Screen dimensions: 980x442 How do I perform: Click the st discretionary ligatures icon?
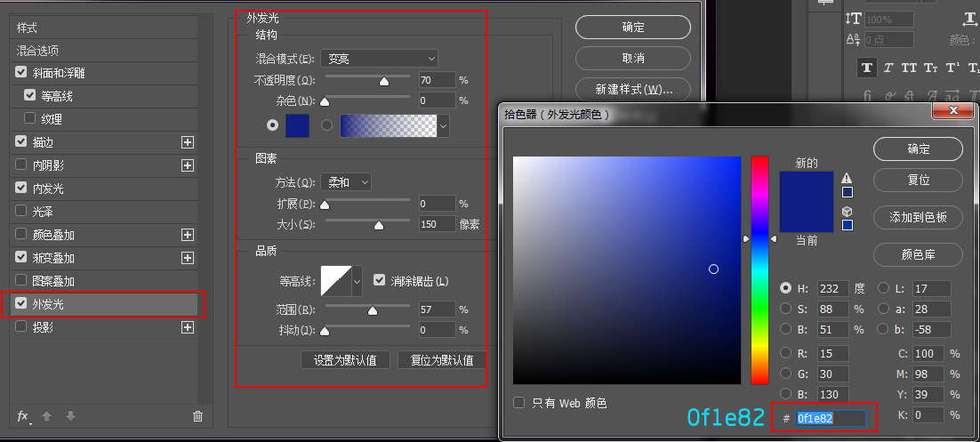910,96
